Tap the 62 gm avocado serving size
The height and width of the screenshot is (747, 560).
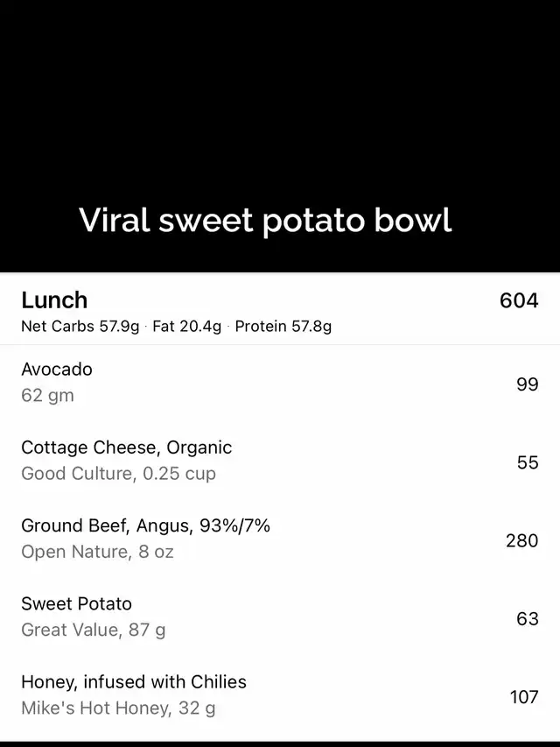click(x=47, y=396)
